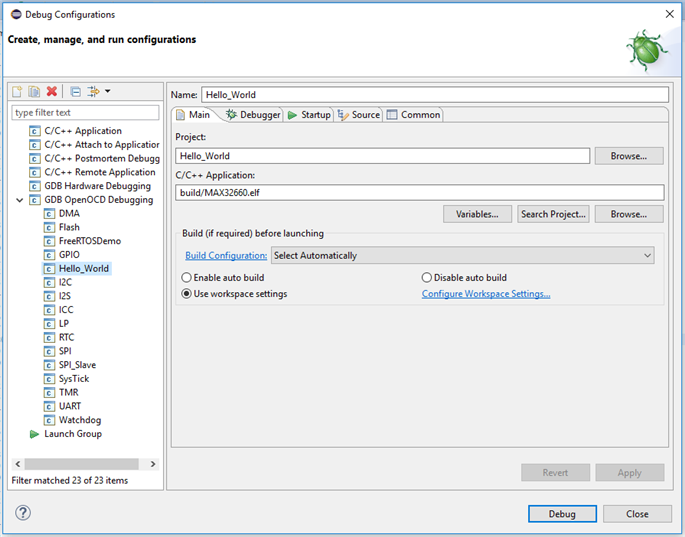Switch to the Startup tab

309,115
